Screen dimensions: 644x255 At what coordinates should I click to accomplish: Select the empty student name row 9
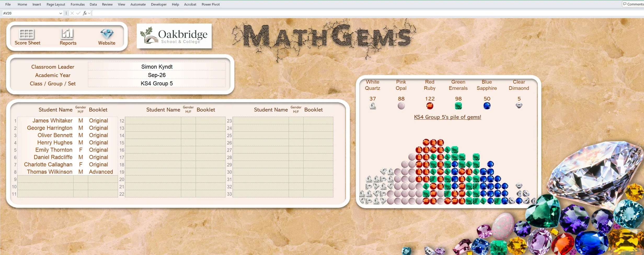point(45,179)
